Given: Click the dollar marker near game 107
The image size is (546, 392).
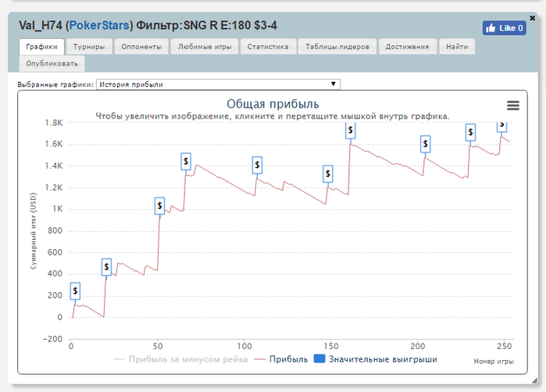Looking at the screenshot, I should tap(257, 165).
